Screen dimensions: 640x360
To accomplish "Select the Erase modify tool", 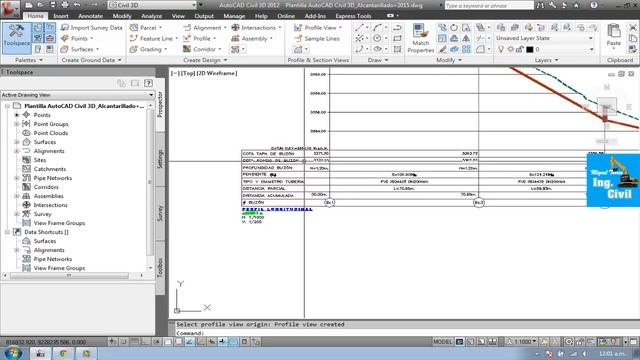I will tap(442, 49).
